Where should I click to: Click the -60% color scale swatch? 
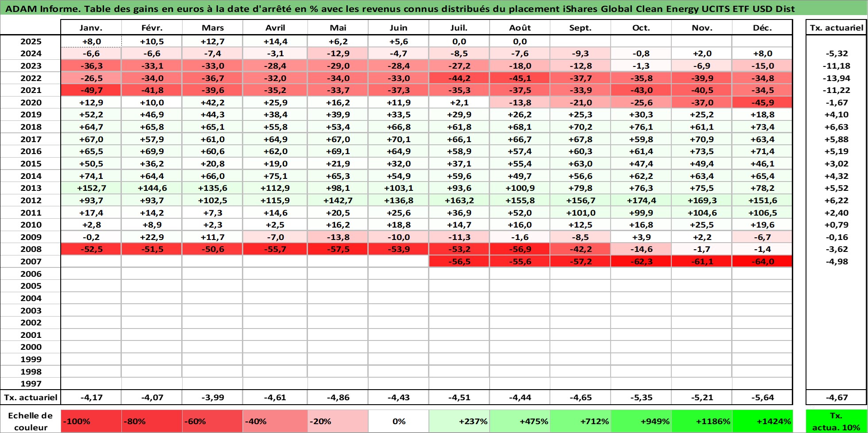[x=212, y=421]
